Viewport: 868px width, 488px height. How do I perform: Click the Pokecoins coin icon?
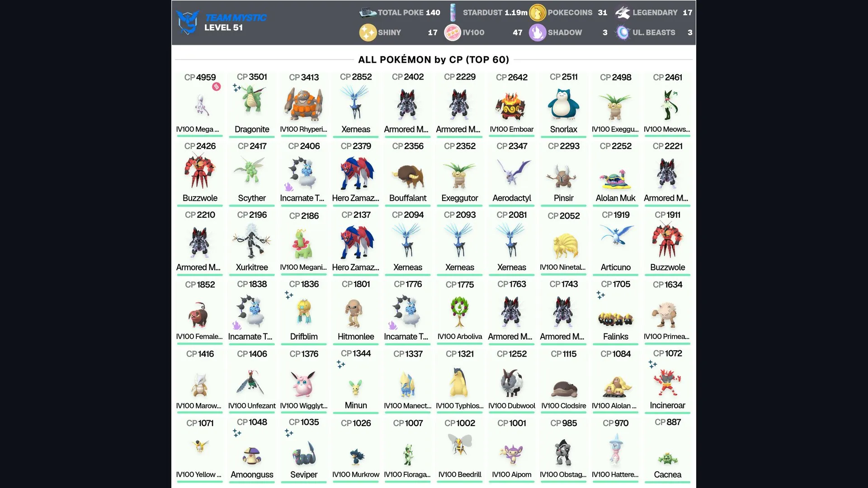(538, 13)
